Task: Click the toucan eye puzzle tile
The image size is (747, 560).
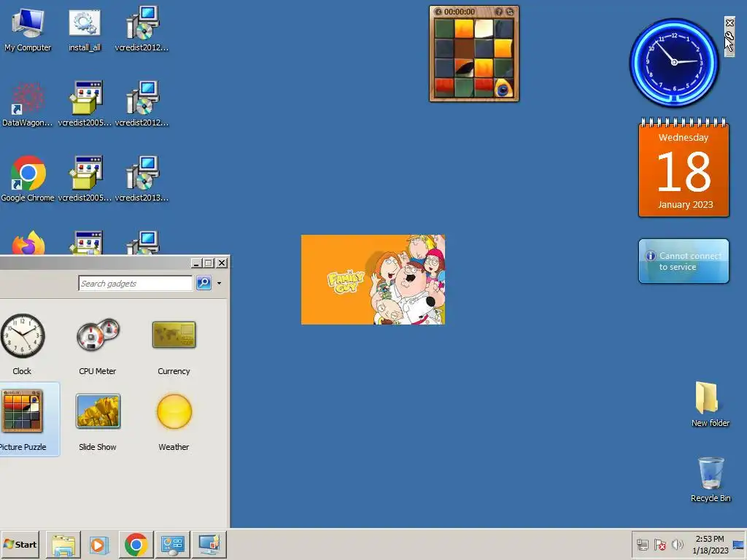Action: [503, 87]
